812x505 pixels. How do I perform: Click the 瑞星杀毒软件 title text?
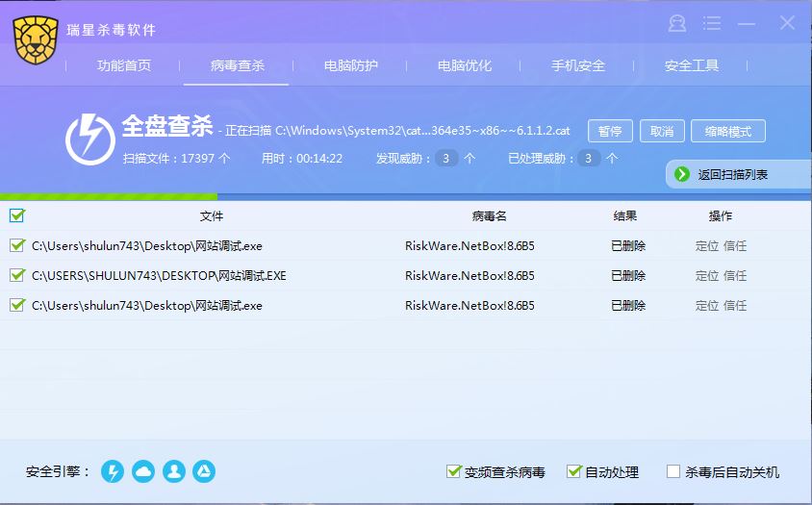pyautogui.click(x=112, y=30)
